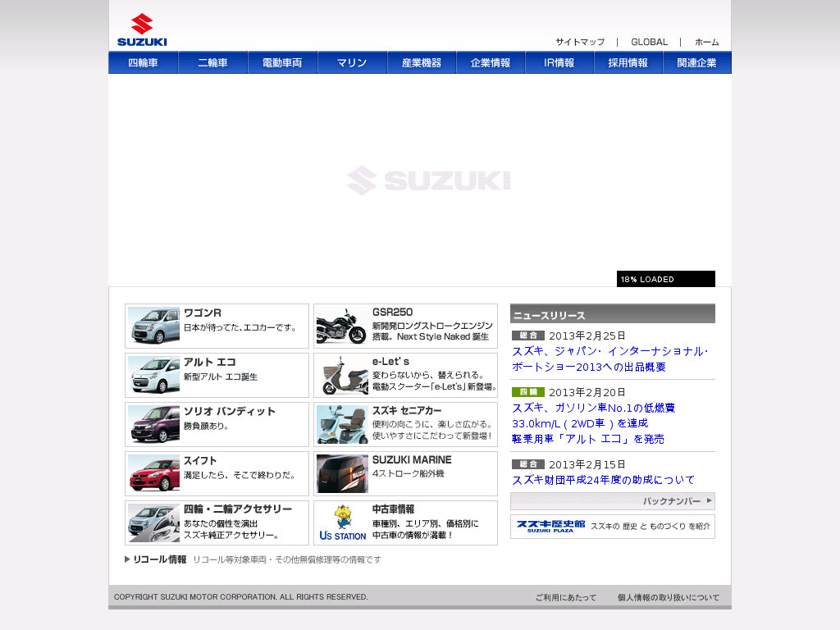Click the バックナンバー arrow icon
The height and width of the screenshot is (630, 840).
(710, 501)
